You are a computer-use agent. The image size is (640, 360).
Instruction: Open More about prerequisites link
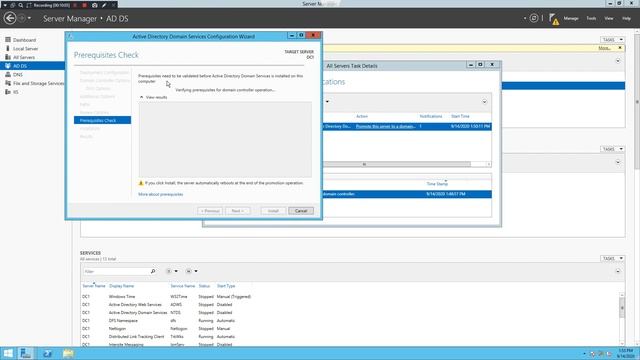pyautogui.click(x=160, y=194)
